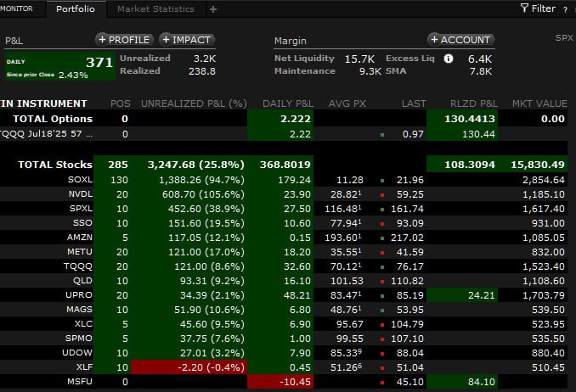The height and width of the screenshot is (392, 576).
Task: Click UPRO realized P&L 24.21 cell
Action: pyautogui.click(x=462, y=295)
